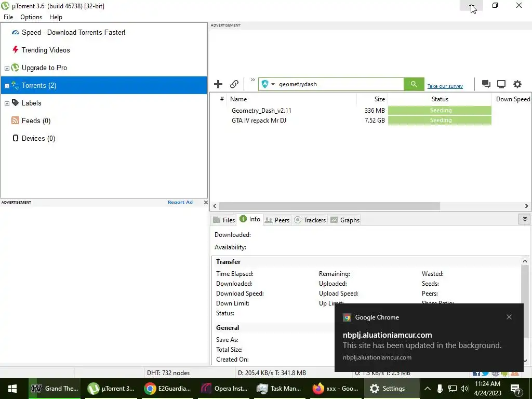Click the Down Speed column header

512,99
